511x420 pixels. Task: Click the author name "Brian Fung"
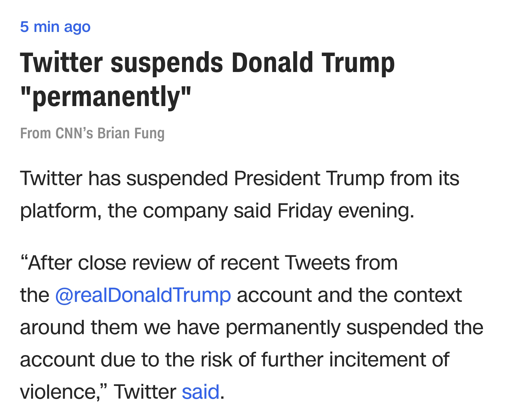(x=131, y=133)
